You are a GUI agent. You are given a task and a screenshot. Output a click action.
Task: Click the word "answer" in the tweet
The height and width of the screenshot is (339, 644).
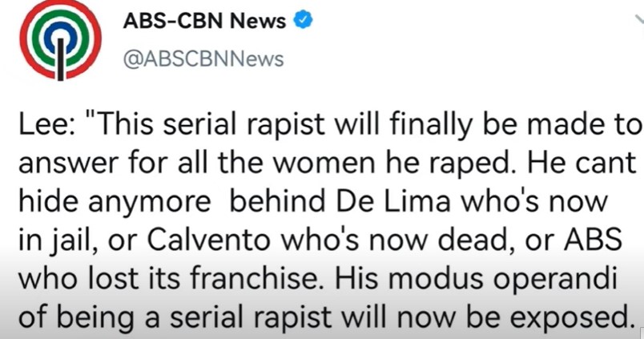point(70,163)
